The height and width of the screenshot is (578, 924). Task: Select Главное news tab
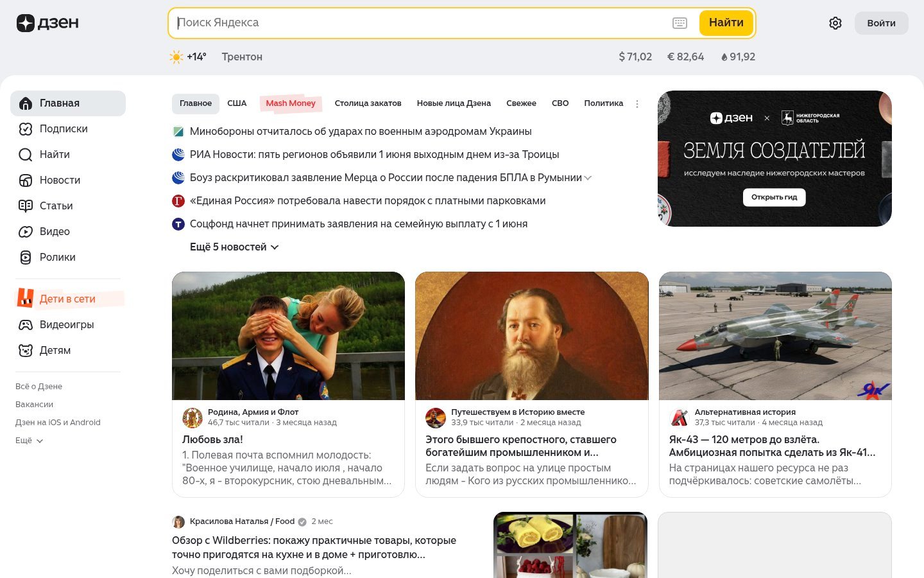click(196, 103)
